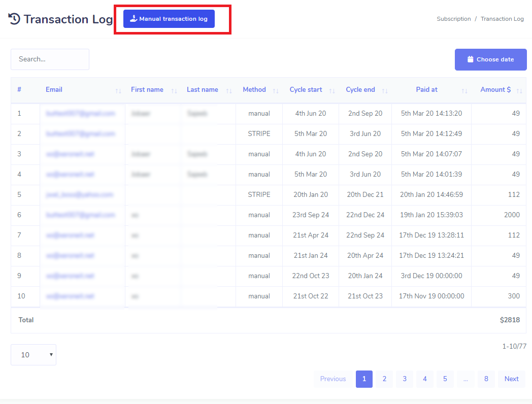Click the Transaction Log breadcrumb
This screenshot has height=404, width=532.
[502, 19]
